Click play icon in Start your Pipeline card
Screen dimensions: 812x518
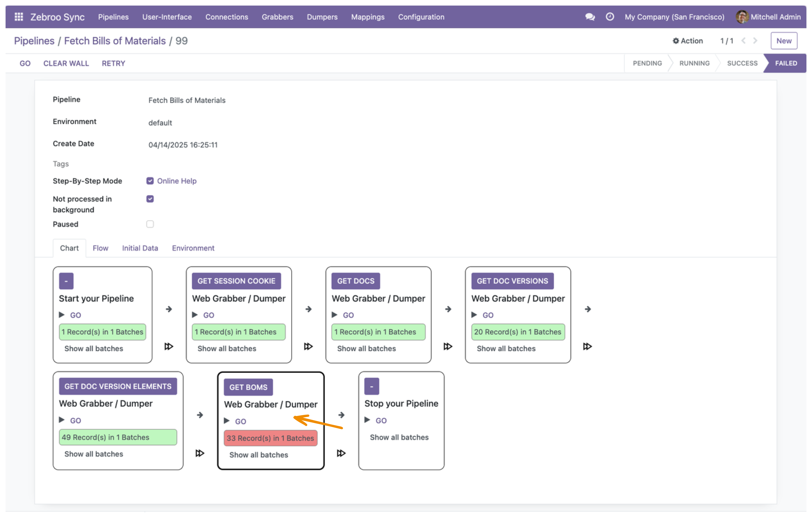62,315
